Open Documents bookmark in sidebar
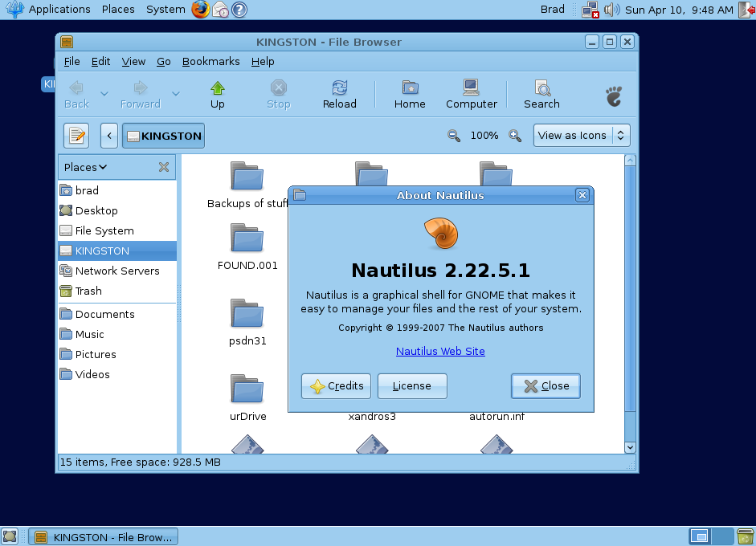This screenshot has height=546, width=756. click(x=117, y=314)
